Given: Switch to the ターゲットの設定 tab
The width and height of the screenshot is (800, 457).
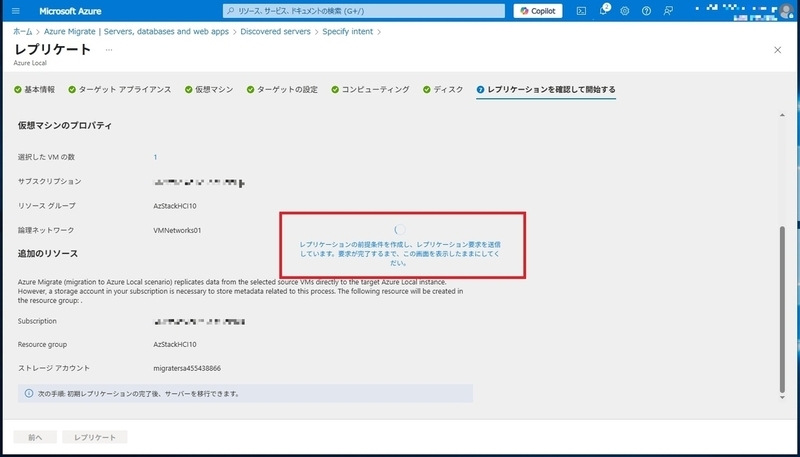Looking at the screenshot, I should click(x=282, y=89).
